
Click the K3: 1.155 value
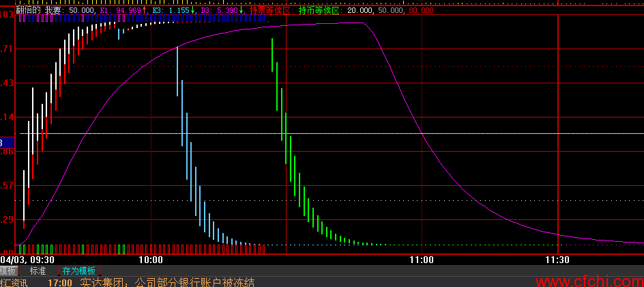coord(173,10)
